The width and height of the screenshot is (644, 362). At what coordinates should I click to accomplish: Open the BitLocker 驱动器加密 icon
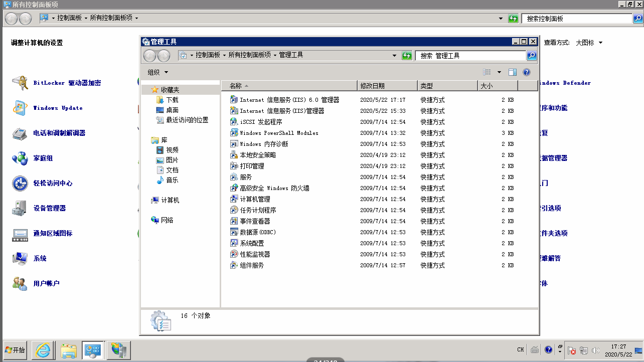click(x=20, y=83)
